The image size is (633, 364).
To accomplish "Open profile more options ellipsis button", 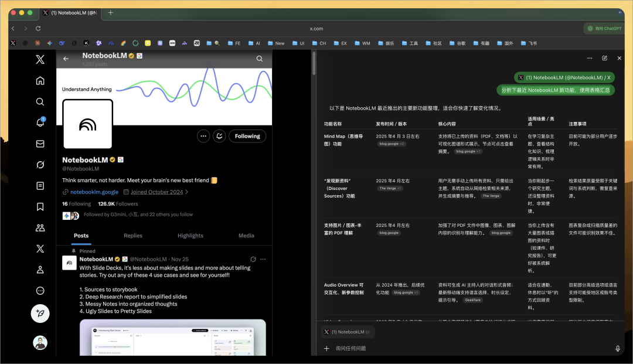I will click(203, 136).
